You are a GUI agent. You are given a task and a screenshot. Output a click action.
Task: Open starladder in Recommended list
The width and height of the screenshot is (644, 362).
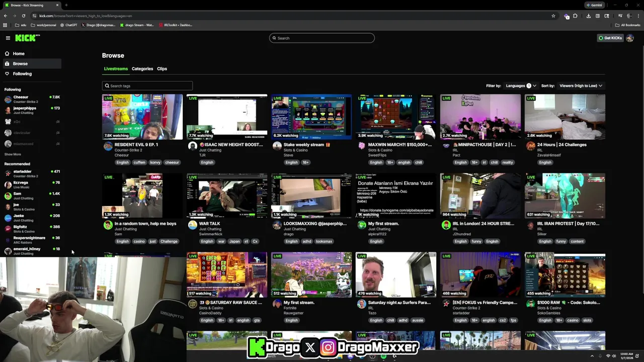coord(31,173)
